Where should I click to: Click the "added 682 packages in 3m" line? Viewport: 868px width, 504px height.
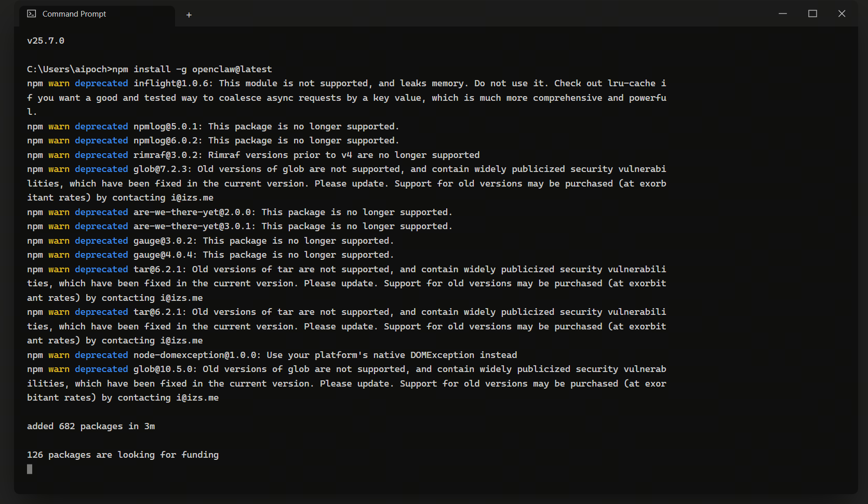pos(91,426)
